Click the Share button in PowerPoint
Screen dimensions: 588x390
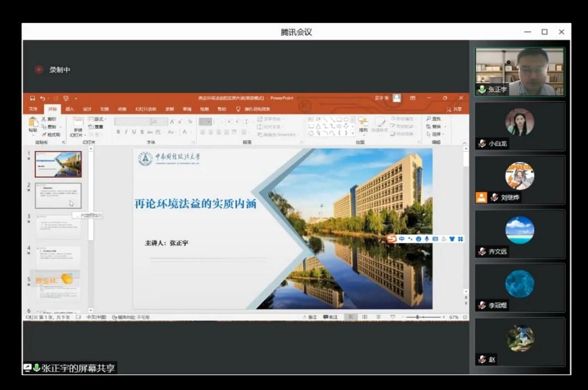coord(454,109)
